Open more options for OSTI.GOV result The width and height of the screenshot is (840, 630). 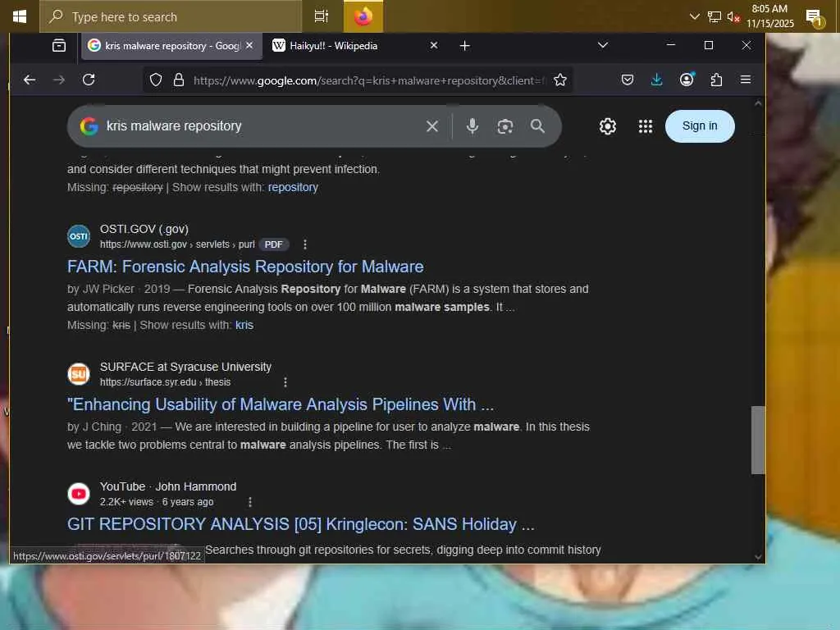point(305,244)
